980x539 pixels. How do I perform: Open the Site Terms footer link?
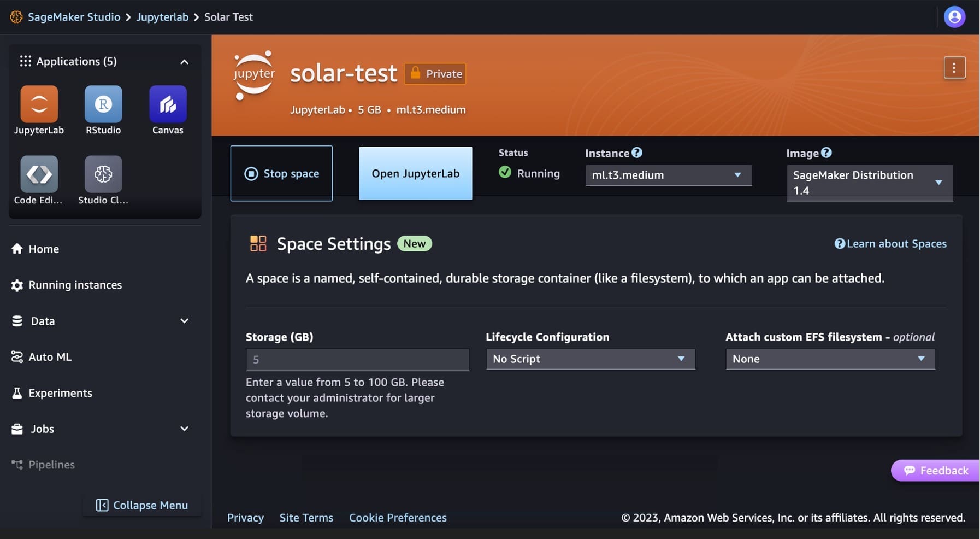point(306,518)
